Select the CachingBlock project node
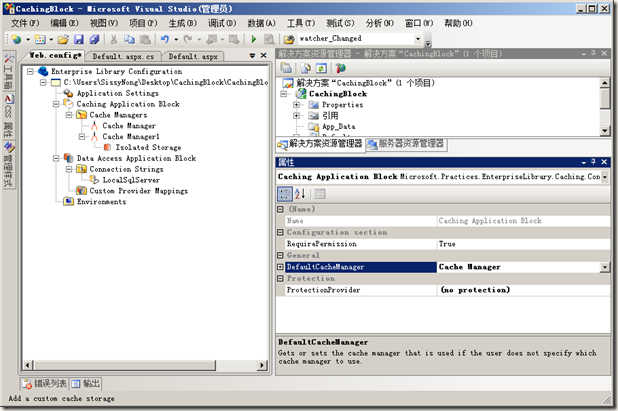 point(338,94)
